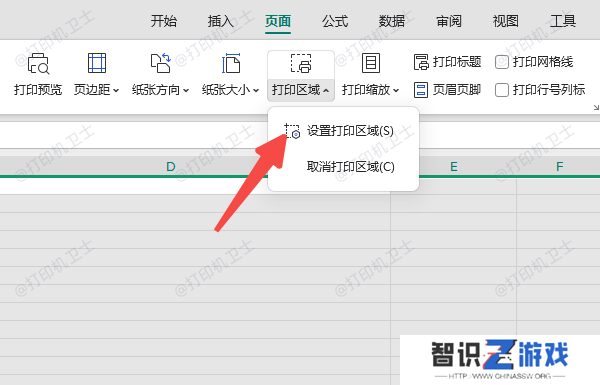Switch to the 视图 tab

point(505,21)
